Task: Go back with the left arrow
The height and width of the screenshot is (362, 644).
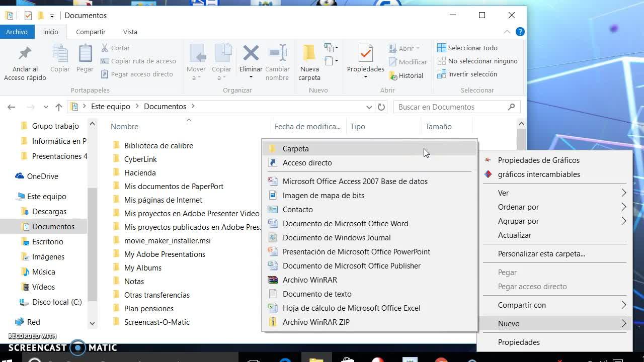Action: tap(12, 107)
